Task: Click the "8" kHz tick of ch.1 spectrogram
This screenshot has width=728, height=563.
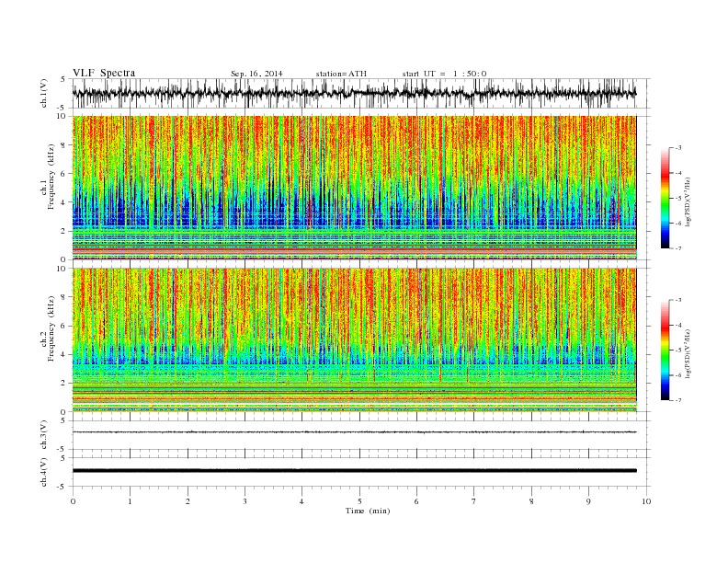Action: [64, 145]
